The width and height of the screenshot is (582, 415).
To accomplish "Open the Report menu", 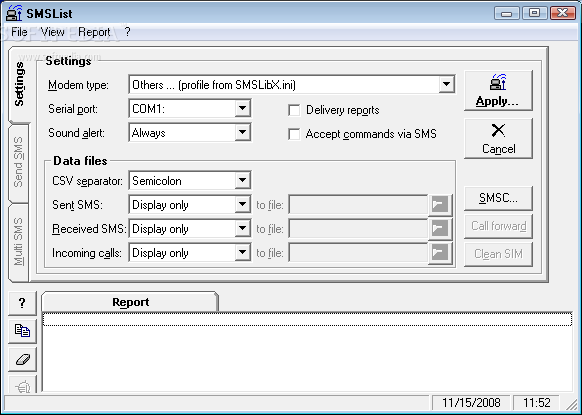I will click(94, 32).
